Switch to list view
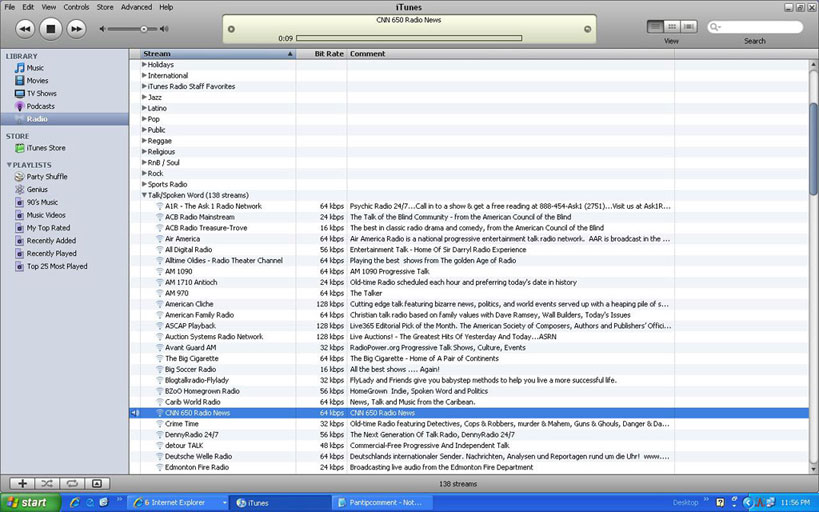Image resolution: width=819 pixels, height=512 pixels. point(656,27)
